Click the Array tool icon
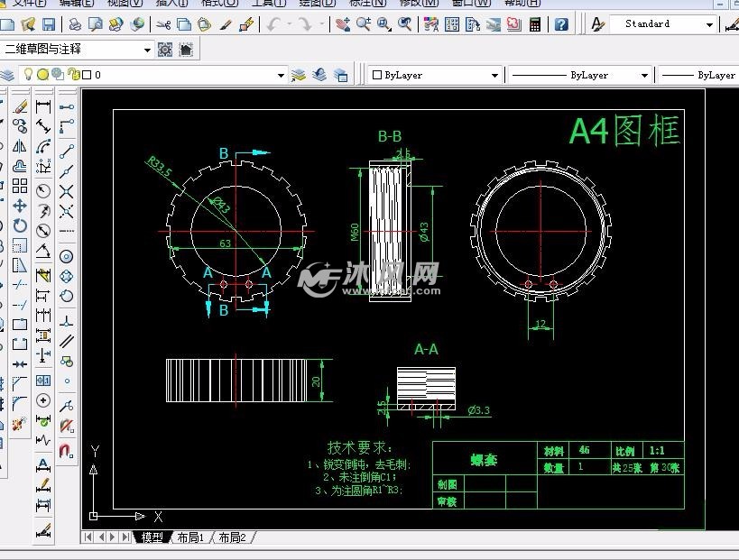The width and height of the screenshot is (739, 560). 20,186
